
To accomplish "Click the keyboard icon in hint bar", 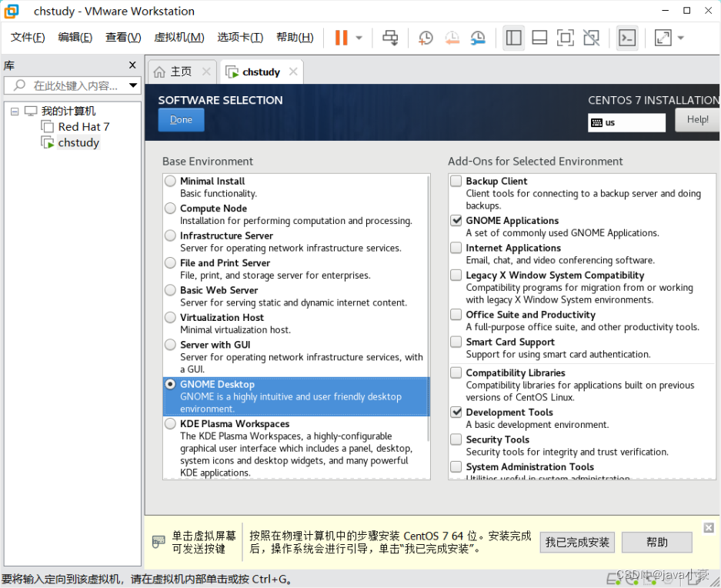I will 159,542.
